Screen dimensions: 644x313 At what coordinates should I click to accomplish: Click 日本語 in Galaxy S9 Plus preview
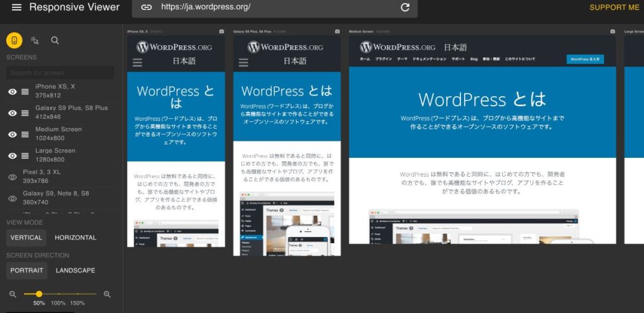pos(295,61)
